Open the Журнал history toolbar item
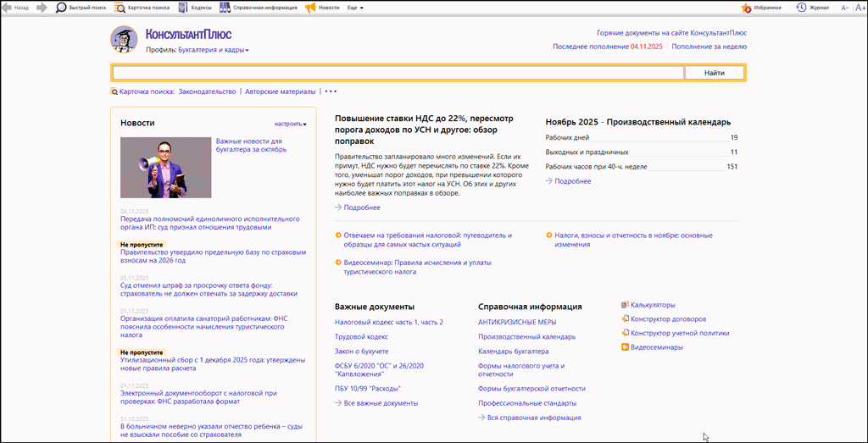The image size is (868, 443). [x=812, y=8]
